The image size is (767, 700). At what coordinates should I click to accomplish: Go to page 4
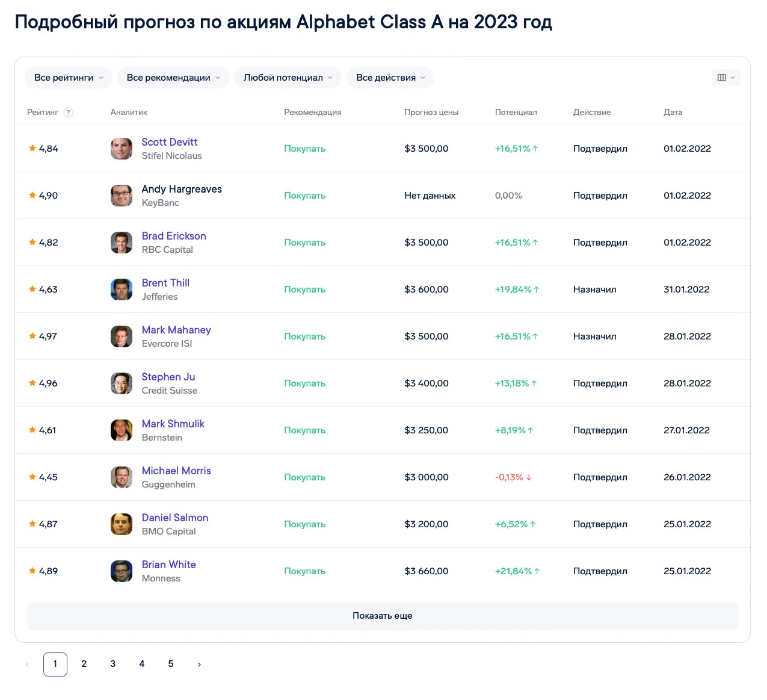pyautogui.click(x=142, y=664)
